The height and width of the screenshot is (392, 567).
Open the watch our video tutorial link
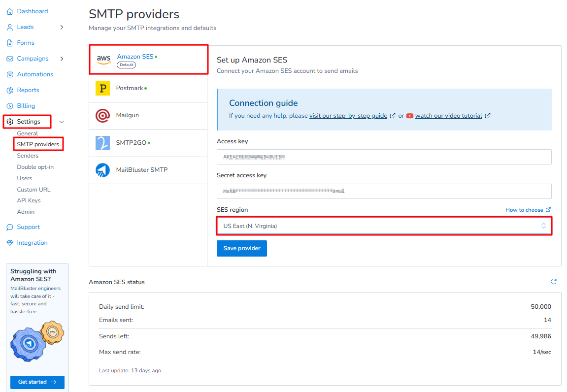point(449,116)
